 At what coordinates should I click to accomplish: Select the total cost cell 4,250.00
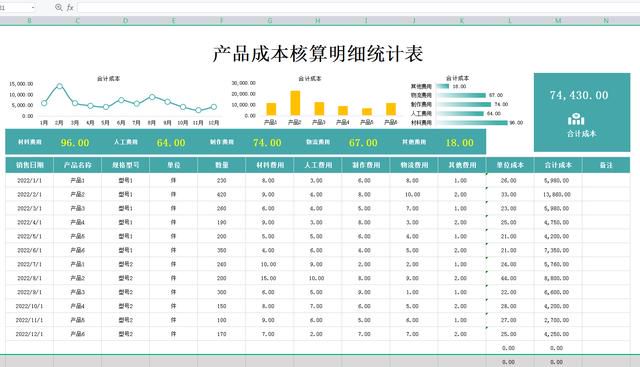(557, 334)
